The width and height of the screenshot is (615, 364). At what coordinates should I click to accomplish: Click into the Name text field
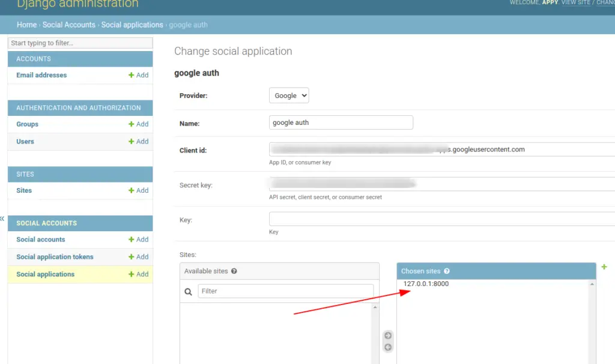pos(341,123)
